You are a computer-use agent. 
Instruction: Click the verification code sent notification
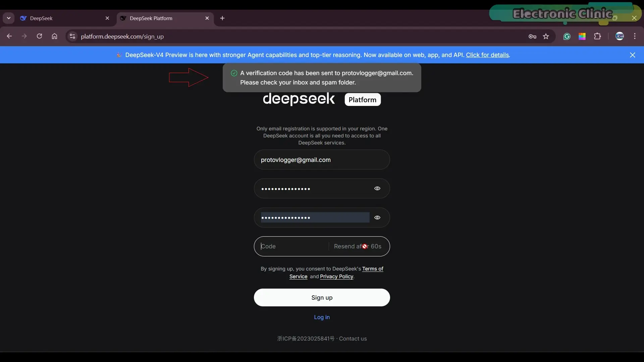(322, 78)
